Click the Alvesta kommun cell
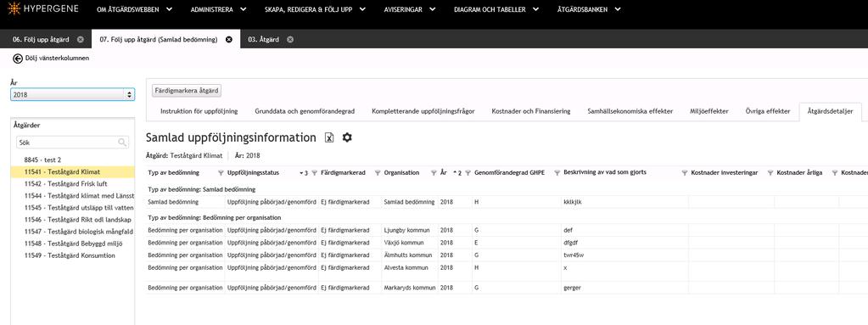This screenshot has width=868, height=325. (406, 267)
